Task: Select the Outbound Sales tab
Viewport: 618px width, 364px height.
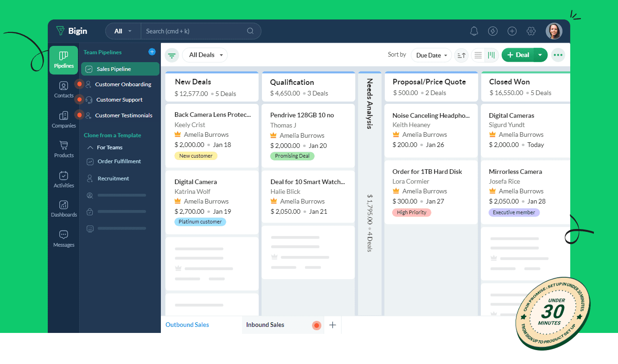Action: pyautogui.click(x=187, y=325)
